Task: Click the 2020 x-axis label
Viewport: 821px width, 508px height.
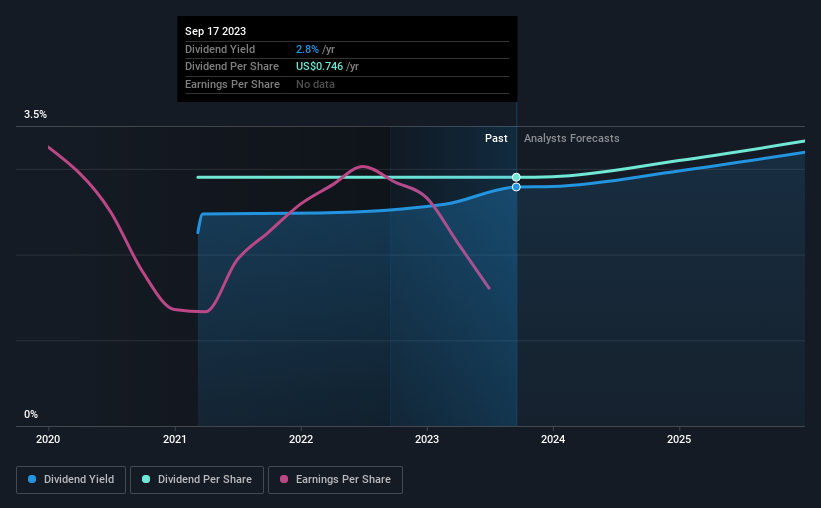Action: click(x=48, y=439)
